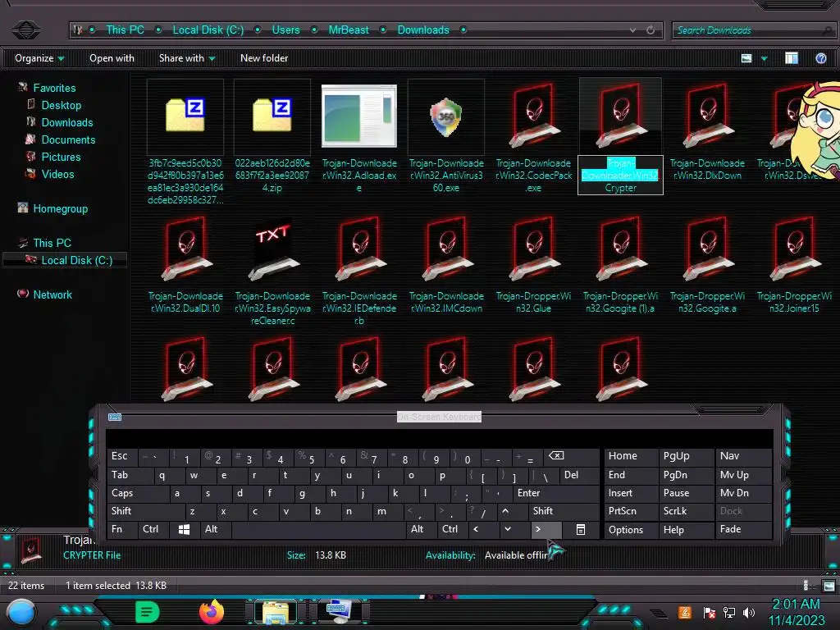The height and width of the screenshot is (630, 840).
Task: Toggle the preview pane icon
Action: (x=792, y=58)
